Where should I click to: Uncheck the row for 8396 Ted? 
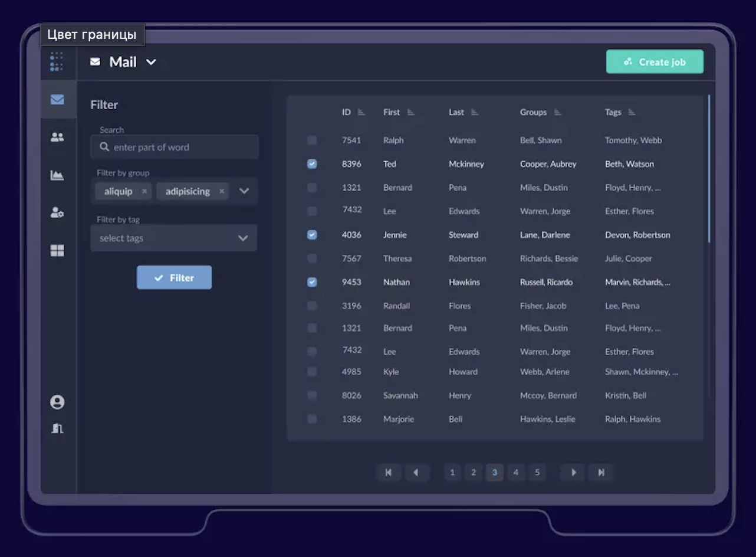point(312,164)
